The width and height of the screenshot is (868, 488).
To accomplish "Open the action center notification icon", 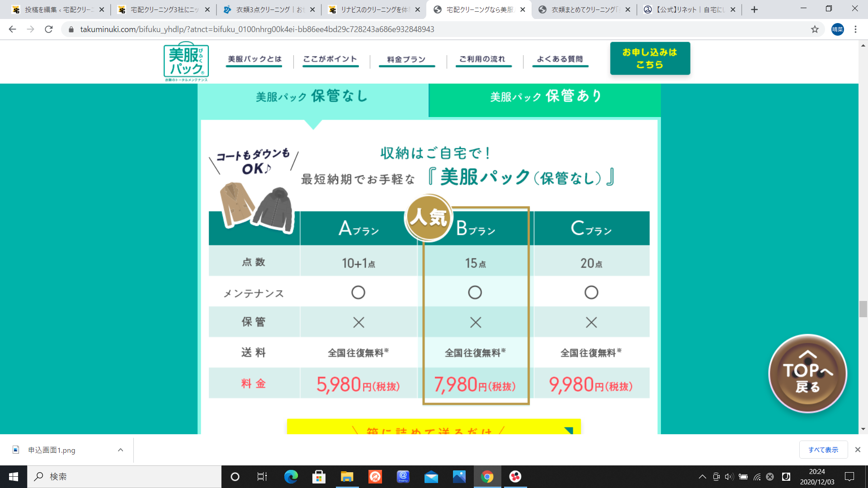I will coord(849,477).
